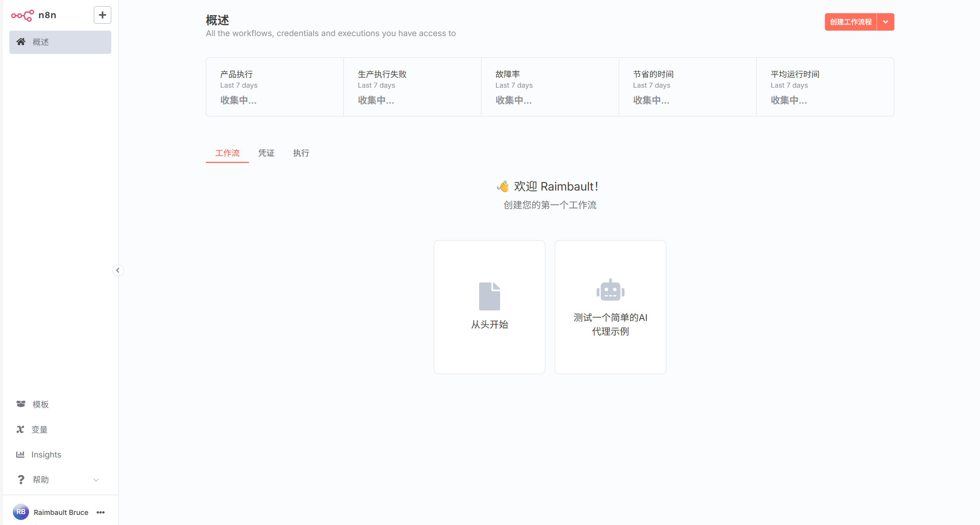Switch to the 凭证 credentials tab

click(266, 153)
